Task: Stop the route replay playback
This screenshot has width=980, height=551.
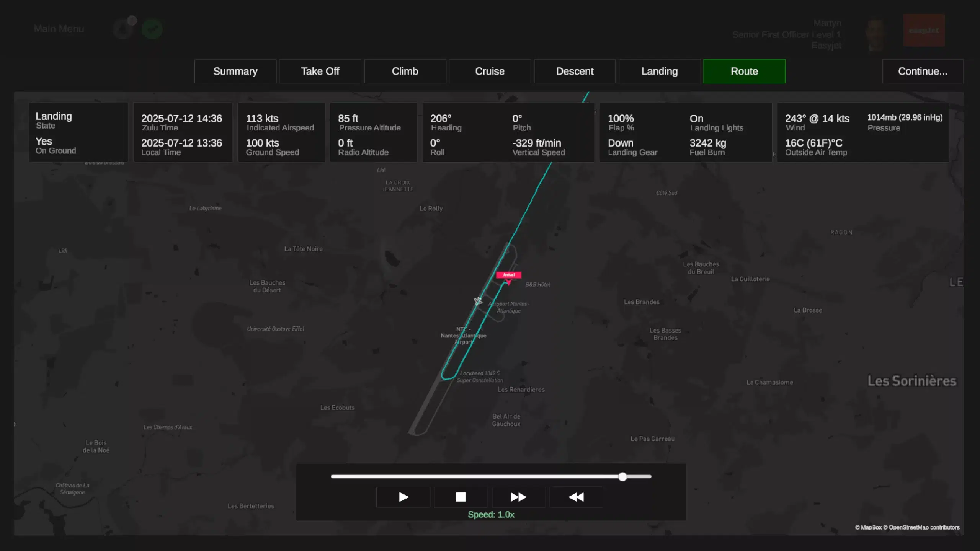Action: 461,497
